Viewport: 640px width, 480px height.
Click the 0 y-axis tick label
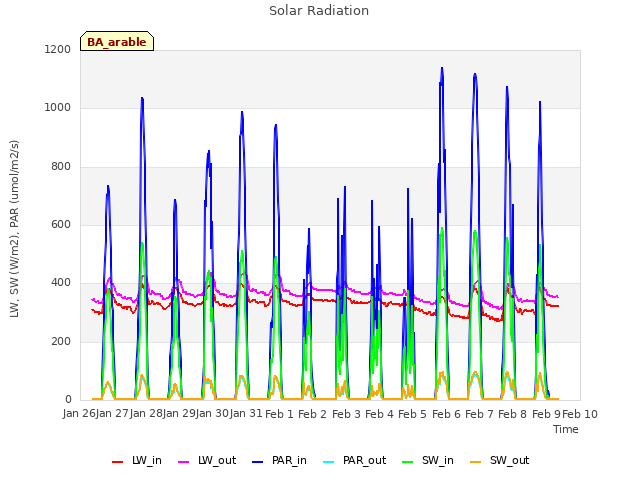68,400
